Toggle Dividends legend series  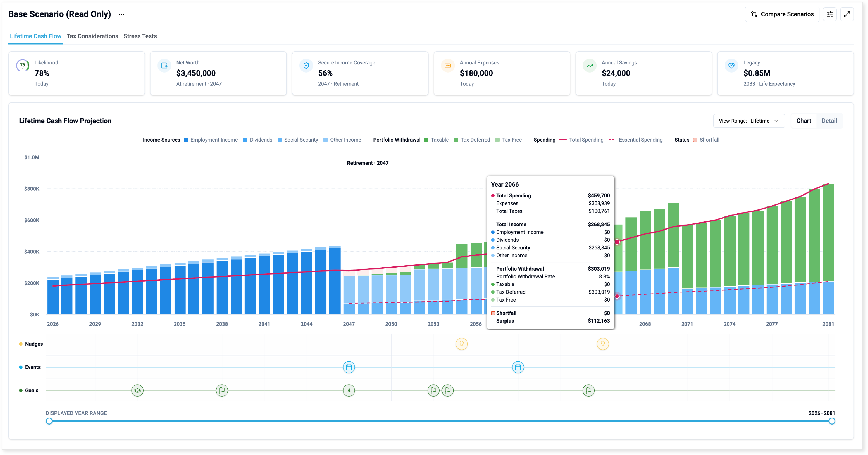click(257, 140)
